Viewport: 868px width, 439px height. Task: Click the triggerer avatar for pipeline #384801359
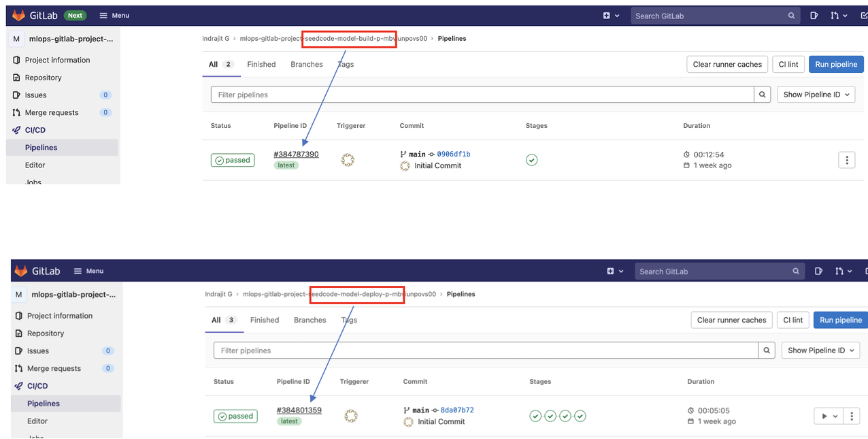pyautogui.click(x=351, y=416)
